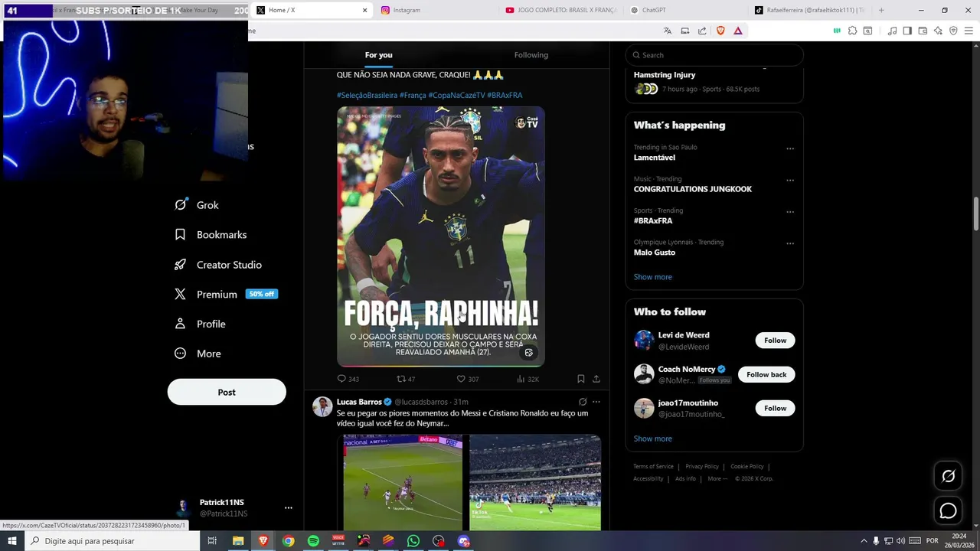Image resolution: width=980 pixels, height=551 pixels.
Task: Click the reply icon with 343 comments
Action: pos(341,379)
